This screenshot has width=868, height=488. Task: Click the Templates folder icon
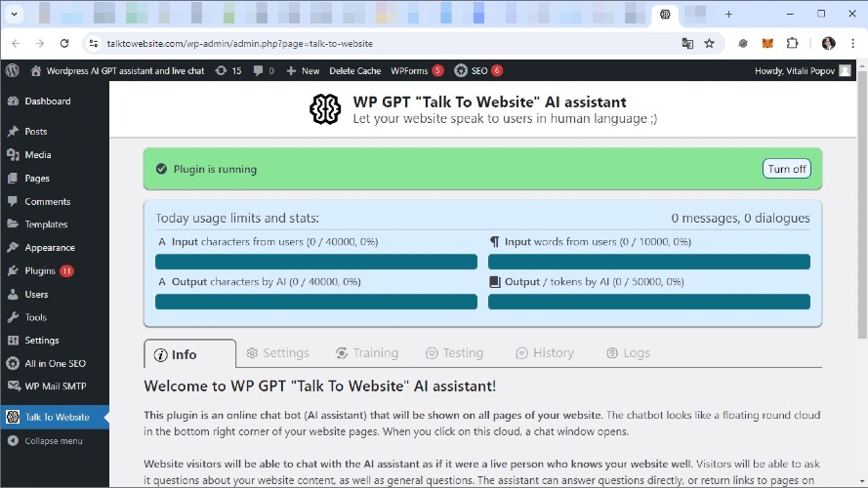click(13, 224)
